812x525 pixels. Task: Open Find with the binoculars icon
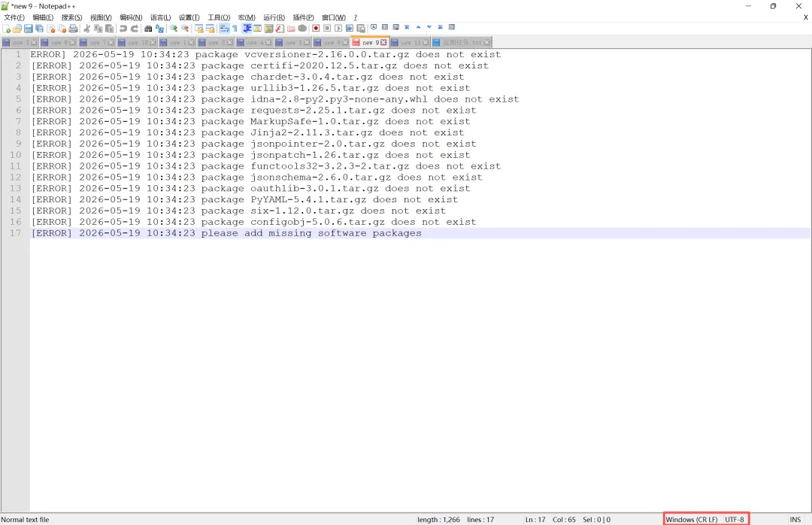pyautogui.click(x=147, y=29)
